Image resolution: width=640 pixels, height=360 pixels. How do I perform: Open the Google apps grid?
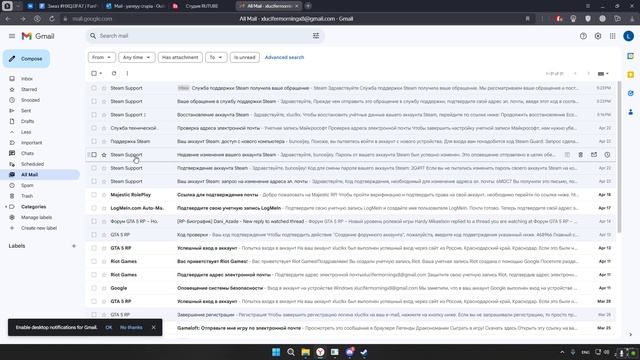[x=613, y=36]
